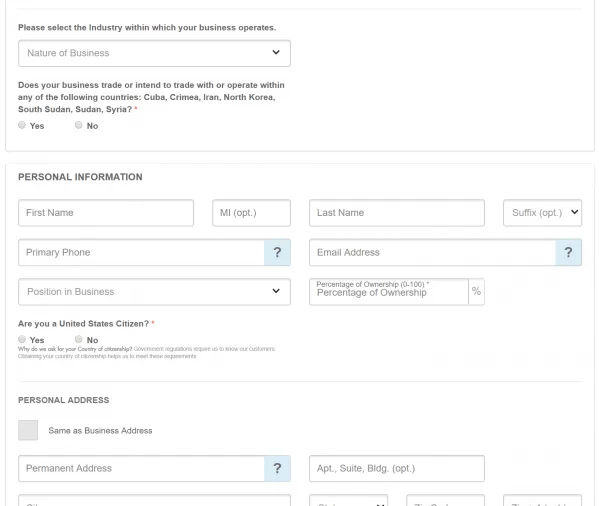Choose Yes for United States Citizen
Viewport: 600px width, 506px height.
coord(23,340)
